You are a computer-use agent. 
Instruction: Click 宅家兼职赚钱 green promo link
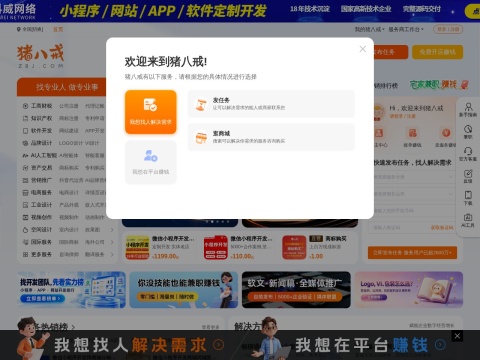[x=439, y=85]
